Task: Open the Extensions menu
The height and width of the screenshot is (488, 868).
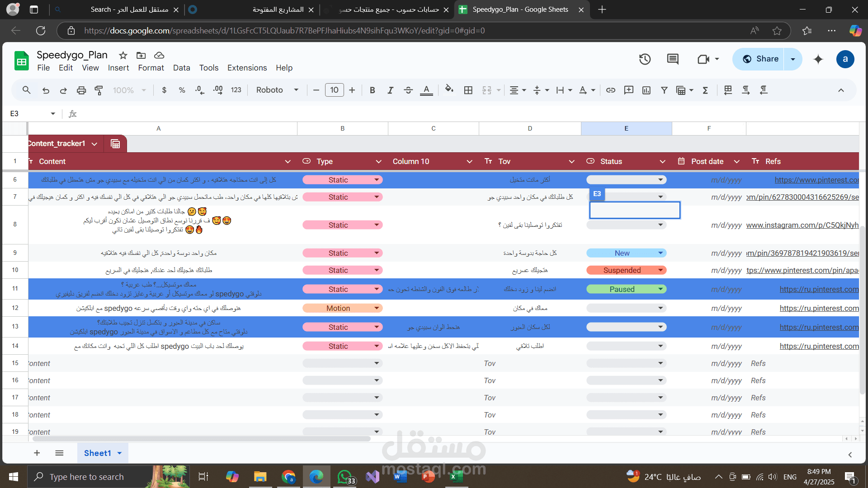Action: 247,68
